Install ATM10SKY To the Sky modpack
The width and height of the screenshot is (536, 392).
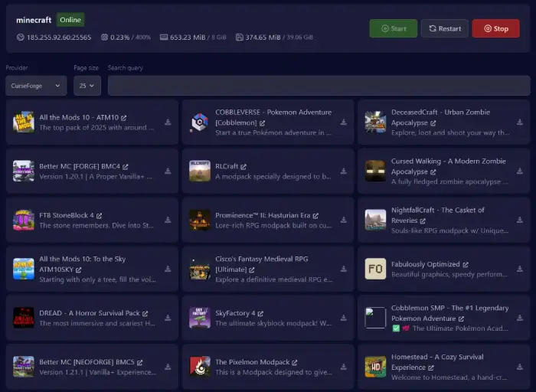click(168, 269)
